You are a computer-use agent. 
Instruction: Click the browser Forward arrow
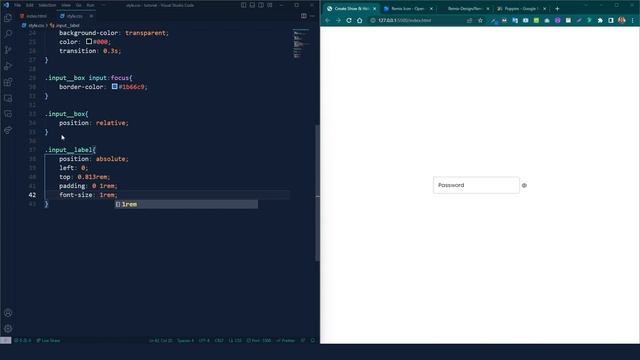pos(338,20)
